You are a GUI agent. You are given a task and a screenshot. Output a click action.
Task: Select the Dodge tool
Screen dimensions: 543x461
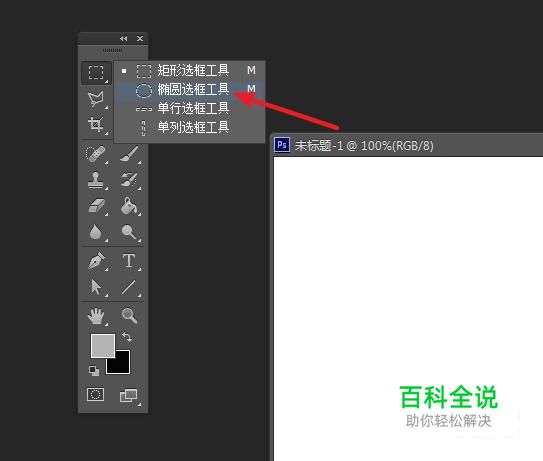tap(129, 232)
